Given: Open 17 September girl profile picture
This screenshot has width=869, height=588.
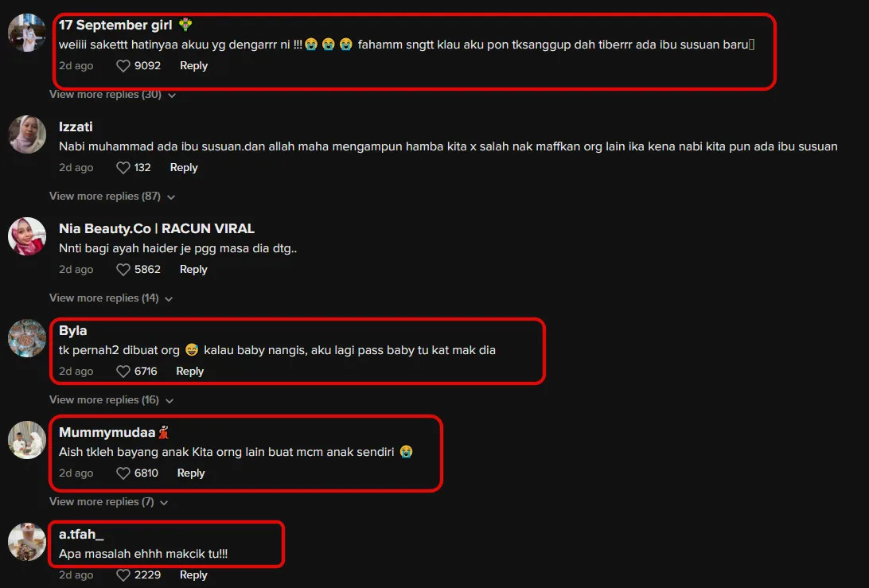Looking at the screenshot, I should coord(26,33).
